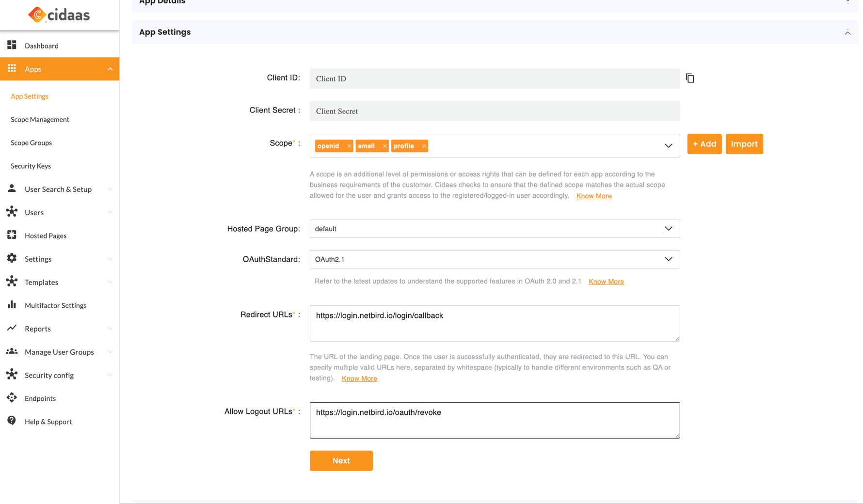The width and height of the screenshot is (863, 504).
Task: Open the Dashboard using its sidebar icon
Action: pos(12,45)
